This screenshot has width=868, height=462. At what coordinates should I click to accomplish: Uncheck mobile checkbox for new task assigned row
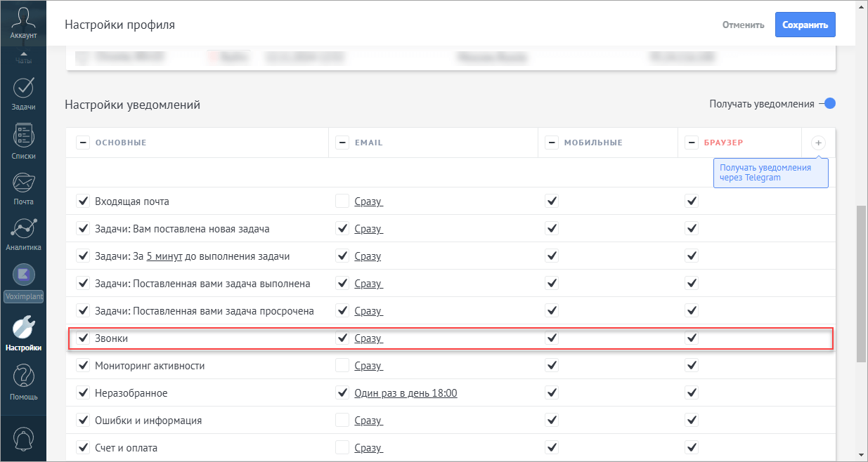pyautogui.click(x=552, y=229)
